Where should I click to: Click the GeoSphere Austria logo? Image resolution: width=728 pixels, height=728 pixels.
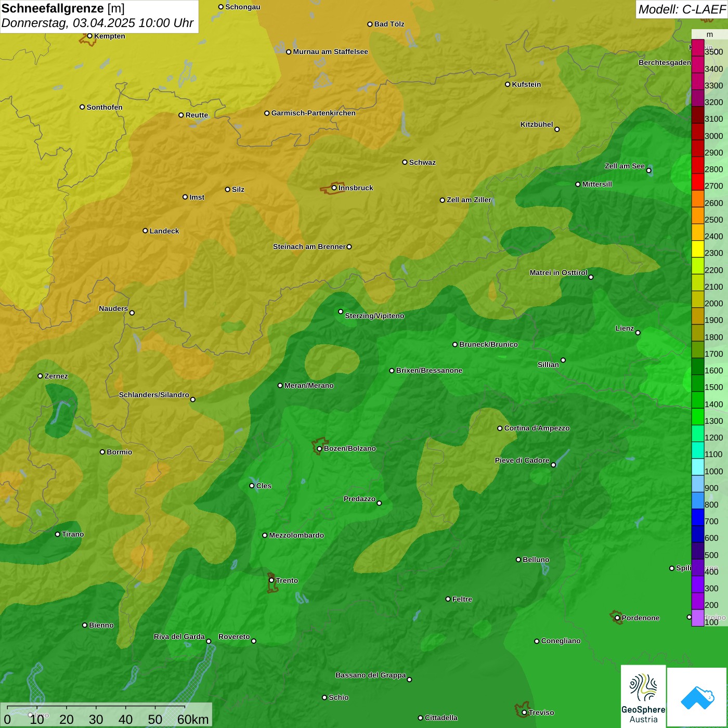point(643,696)
